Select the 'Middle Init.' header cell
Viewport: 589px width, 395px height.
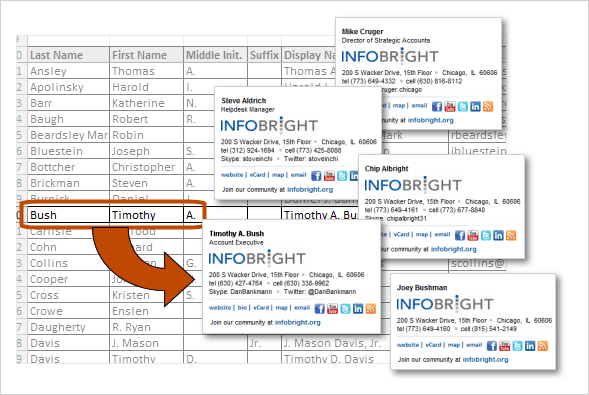[x=216, y=55]
